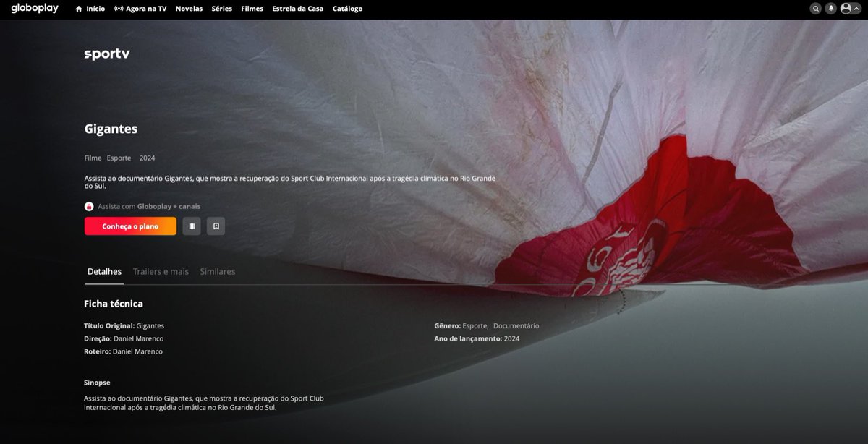Click the Esporte genre tag under title
This screenshot has height=444, width=868.
(x=119, y=158)
